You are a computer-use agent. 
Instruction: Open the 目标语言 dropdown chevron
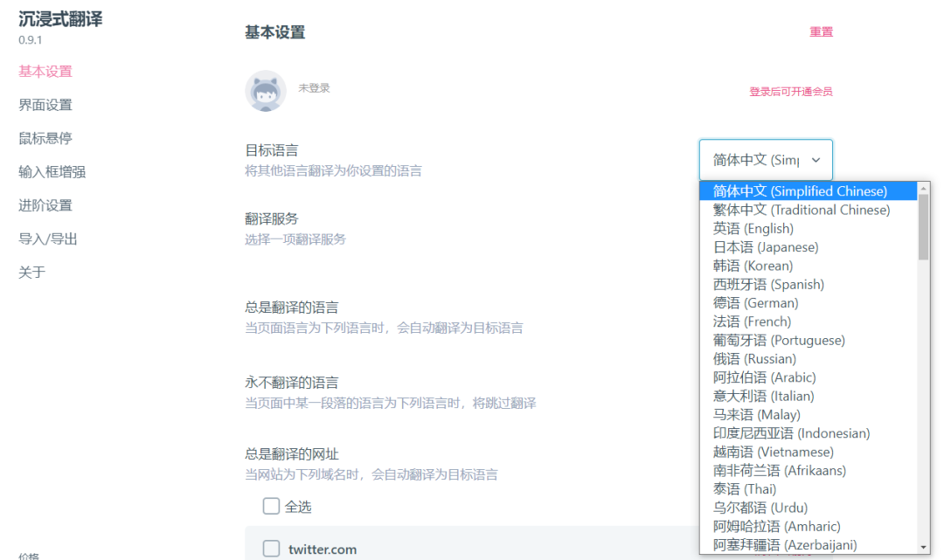point(816,159)
